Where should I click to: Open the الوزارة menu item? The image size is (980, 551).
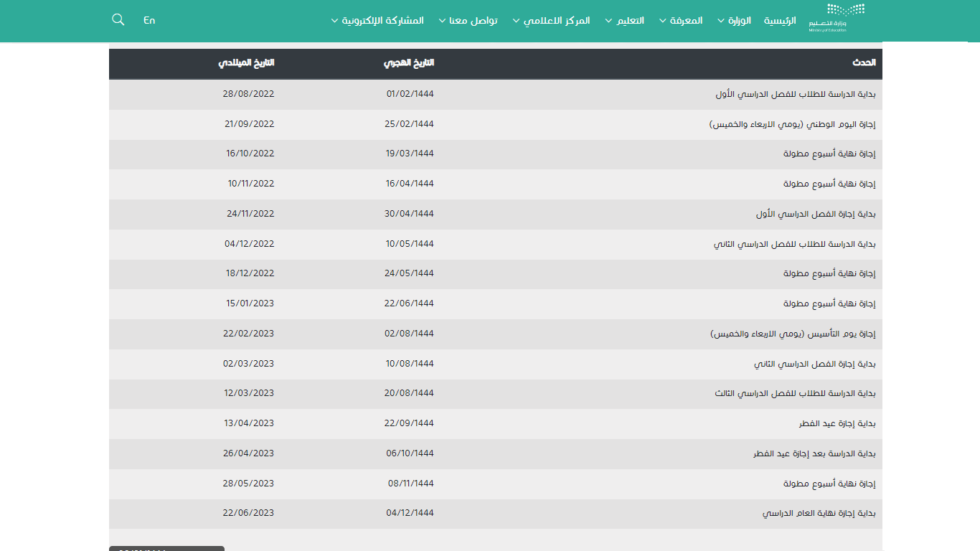(x=740, y=21)
